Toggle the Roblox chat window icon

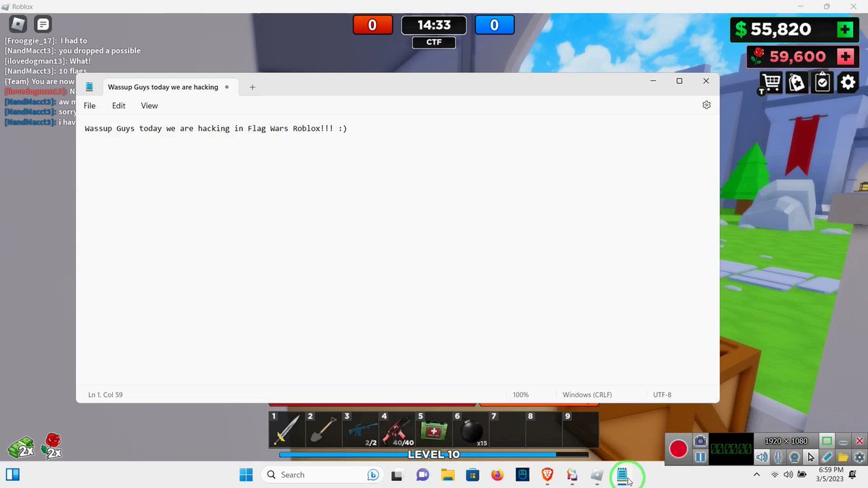click(43, 24)
